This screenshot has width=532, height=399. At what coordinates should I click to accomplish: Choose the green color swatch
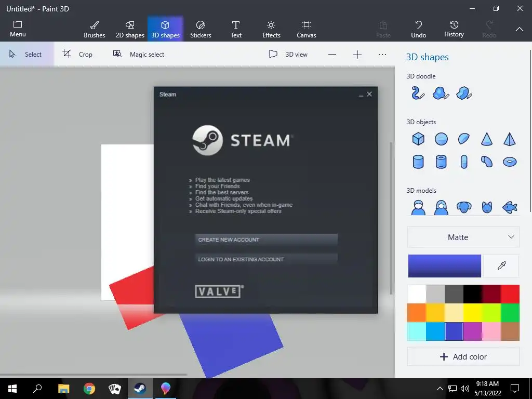510,312
